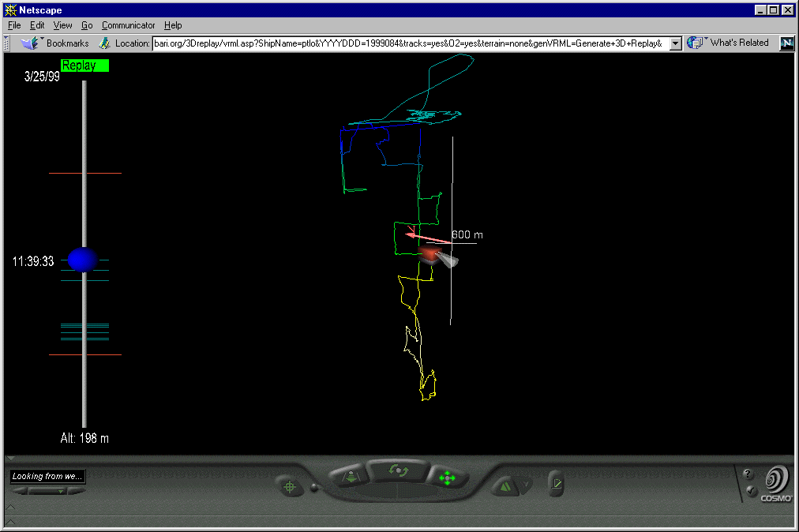Click the Cosmo preferences notepad button
The width and height of the screenshot is (799, 532).
click(556, 483)
